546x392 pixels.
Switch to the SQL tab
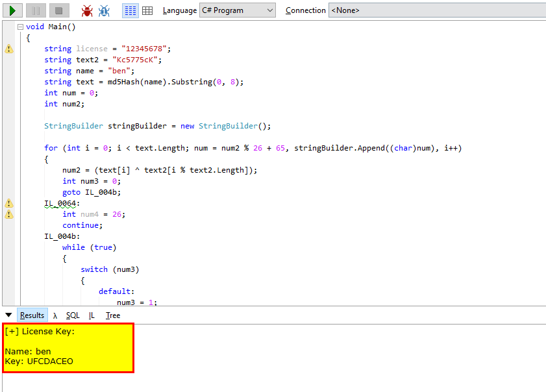coord(73,315)
